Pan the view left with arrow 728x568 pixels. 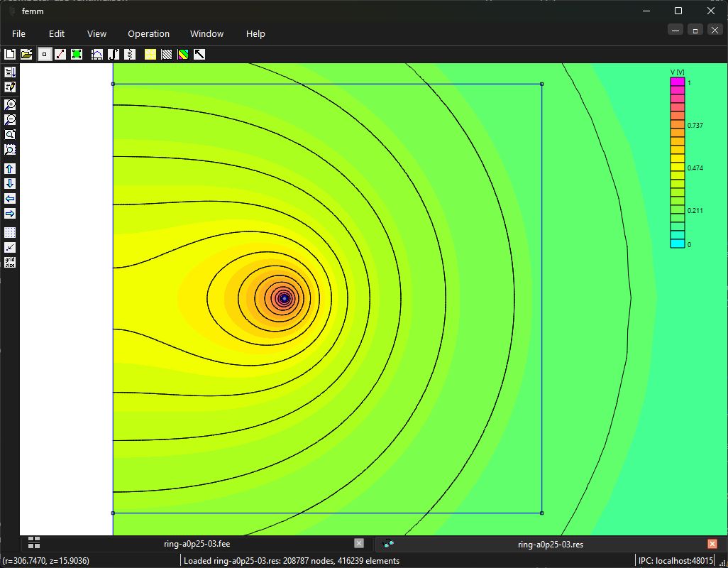click(10, 198)
